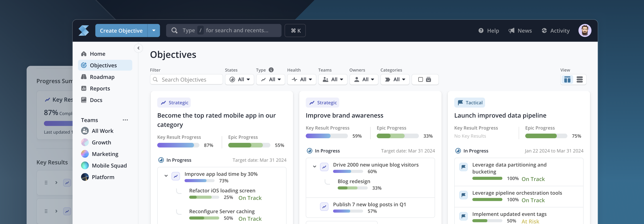Viewport: 644px width, 224px height.
Task: Open the Teams options ellipsis menu
Action: click(x=125, y=120)
